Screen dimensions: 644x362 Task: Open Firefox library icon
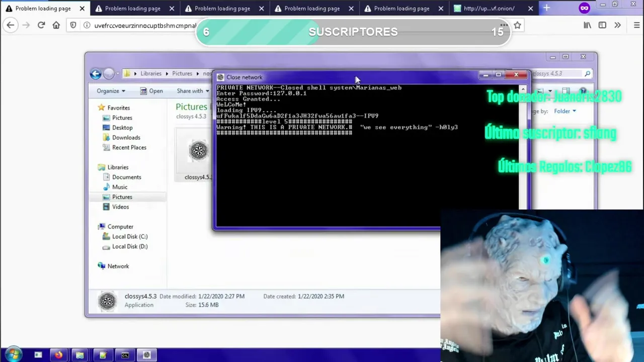pyautogui.click(x=587, y=25)
